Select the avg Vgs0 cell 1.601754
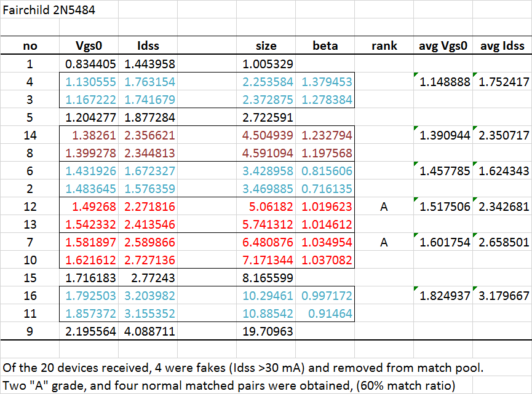The width and height of the screenshot is (532, 394). 443,242
